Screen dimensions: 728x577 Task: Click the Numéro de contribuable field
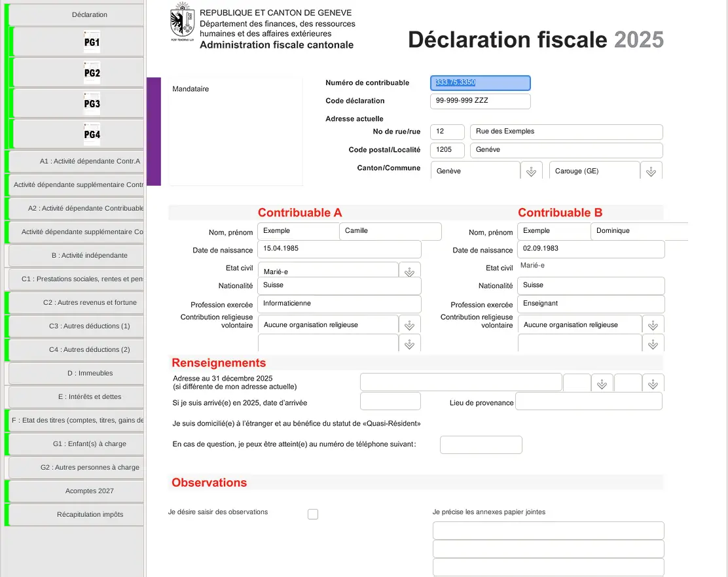click(x=480, y=82)
